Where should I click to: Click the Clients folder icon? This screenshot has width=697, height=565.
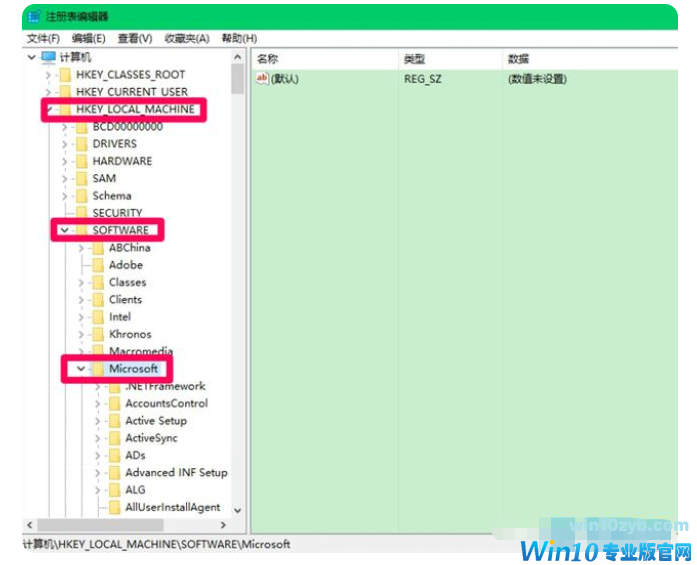point(98,300)
